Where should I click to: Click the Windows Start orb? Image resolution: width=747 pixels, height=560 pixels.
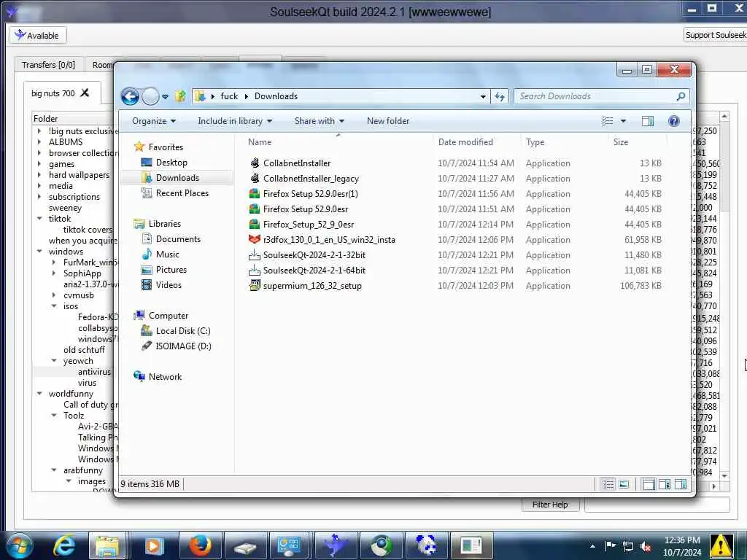[x=20, y=545]
